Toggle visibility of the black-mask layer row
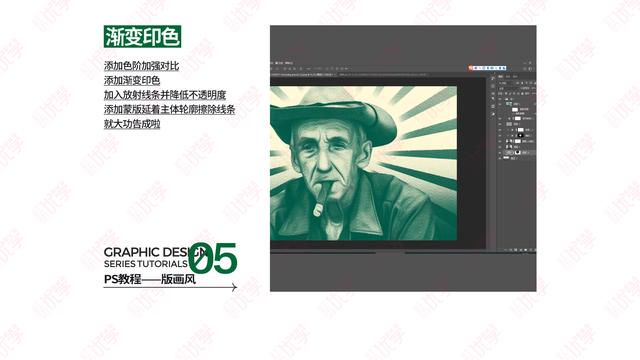Screen dimensions: 640x360 click(x=500, y=136)
